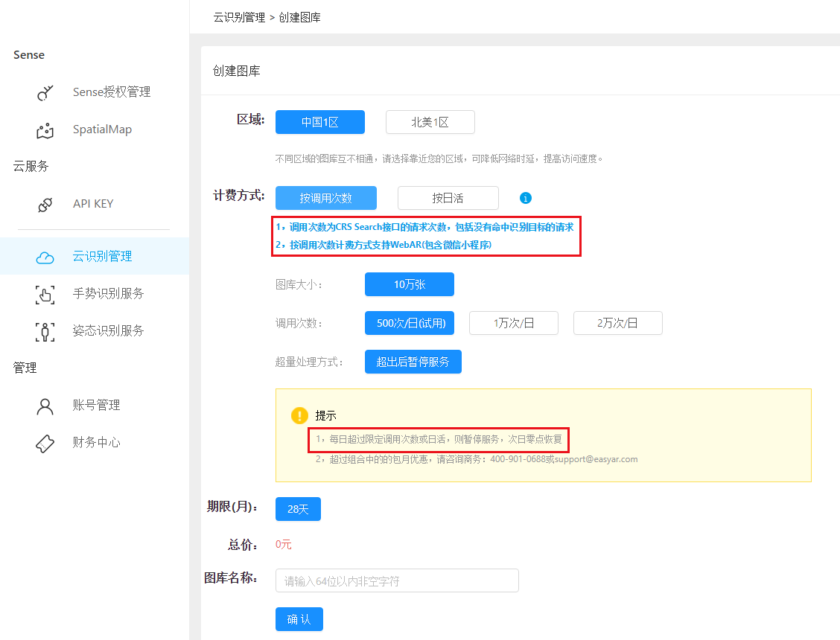The image size is (840, 640).
Task: Switch billing mode to 按日活
Action: coord(448,198)
